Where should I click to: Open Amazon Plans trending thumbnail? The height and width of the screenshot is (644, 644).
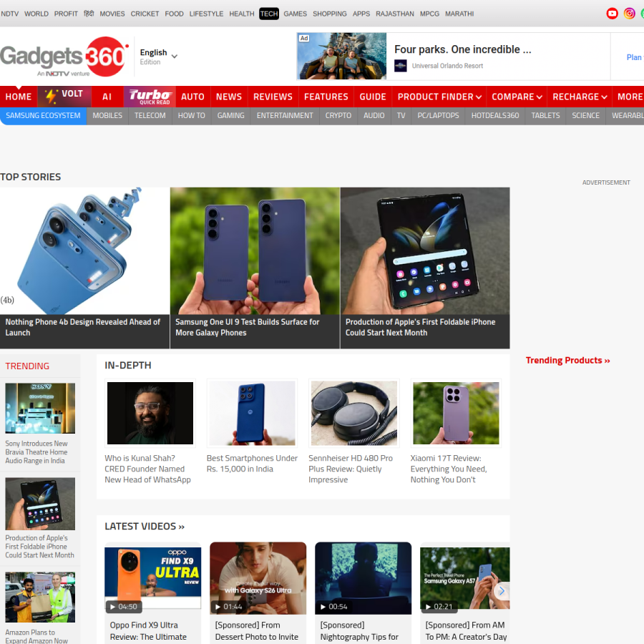[x=40, y=597]
